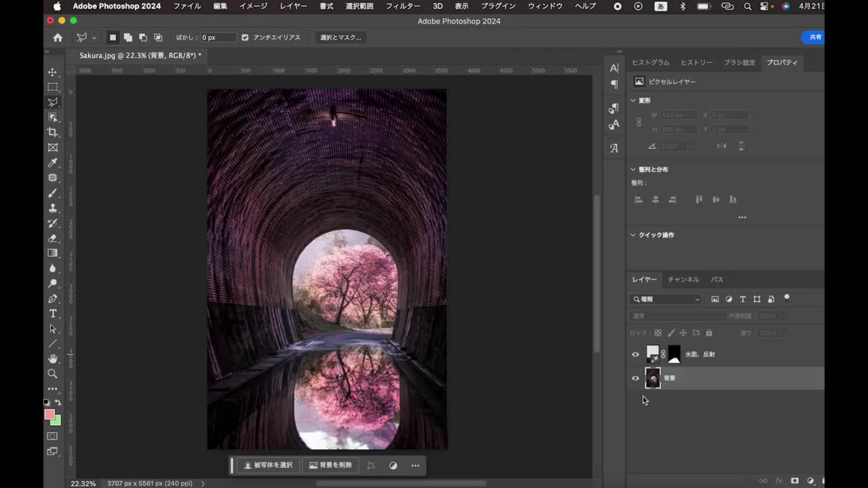Collapse the クイック操作 section
This screenshot has width=868, height=488.
click(633, 235)
